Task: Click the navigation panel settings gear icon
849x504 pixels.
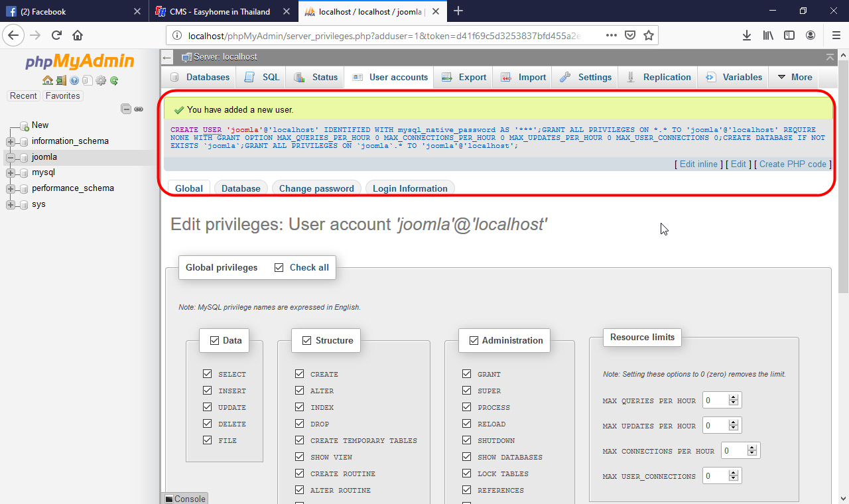Action: pos(101,80)
